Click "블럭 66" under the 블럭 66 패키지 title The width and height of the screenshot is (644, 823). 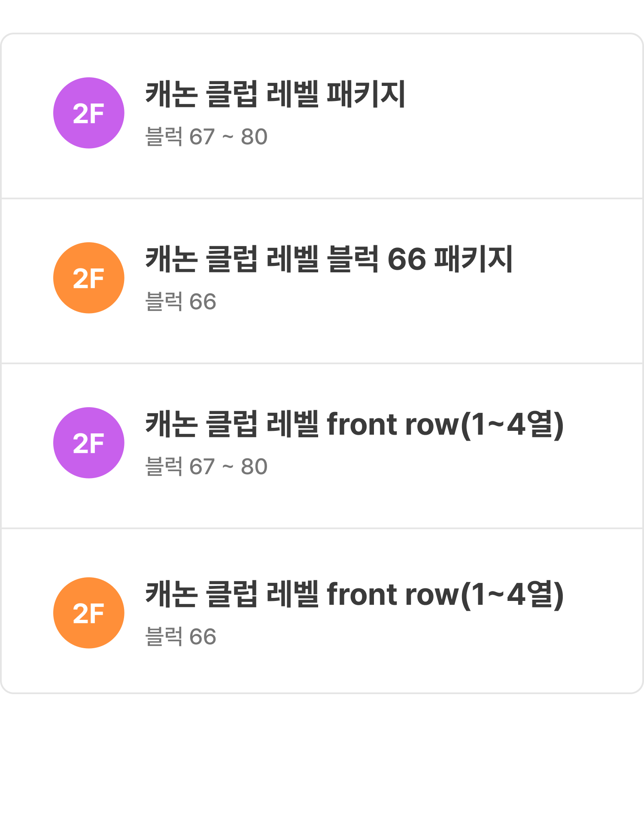coord(181,302)
